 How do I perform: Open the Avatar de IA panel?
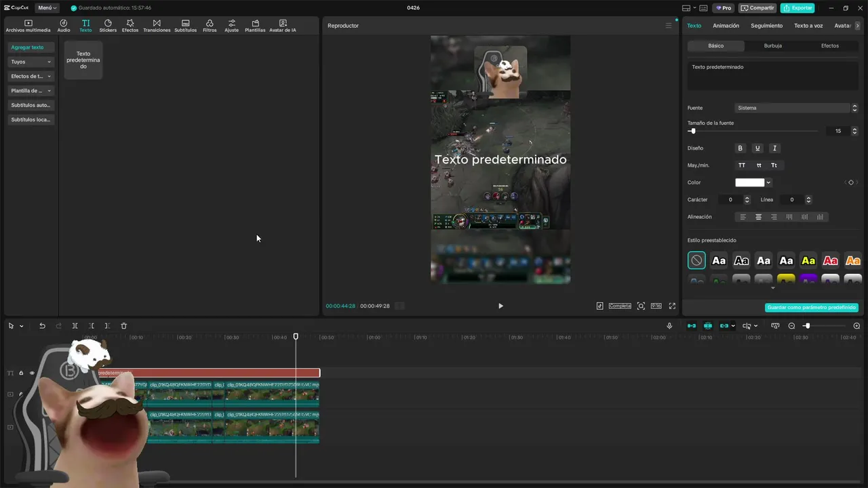pos(283,26)
